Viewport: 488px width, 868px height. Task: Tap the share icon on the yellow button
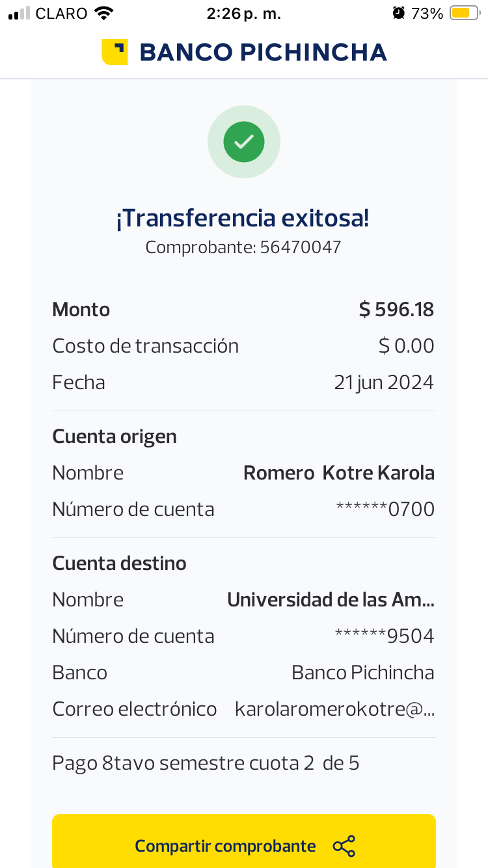point(344,846)
